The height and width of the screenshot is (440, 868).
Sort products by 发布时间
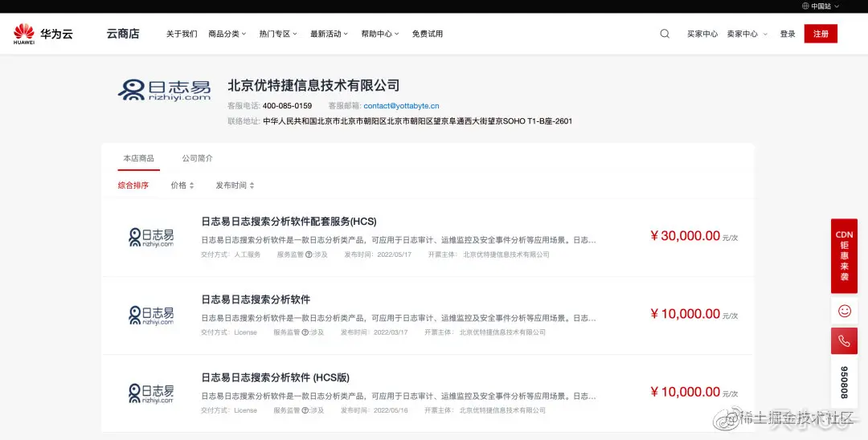[x=235, y=185]
